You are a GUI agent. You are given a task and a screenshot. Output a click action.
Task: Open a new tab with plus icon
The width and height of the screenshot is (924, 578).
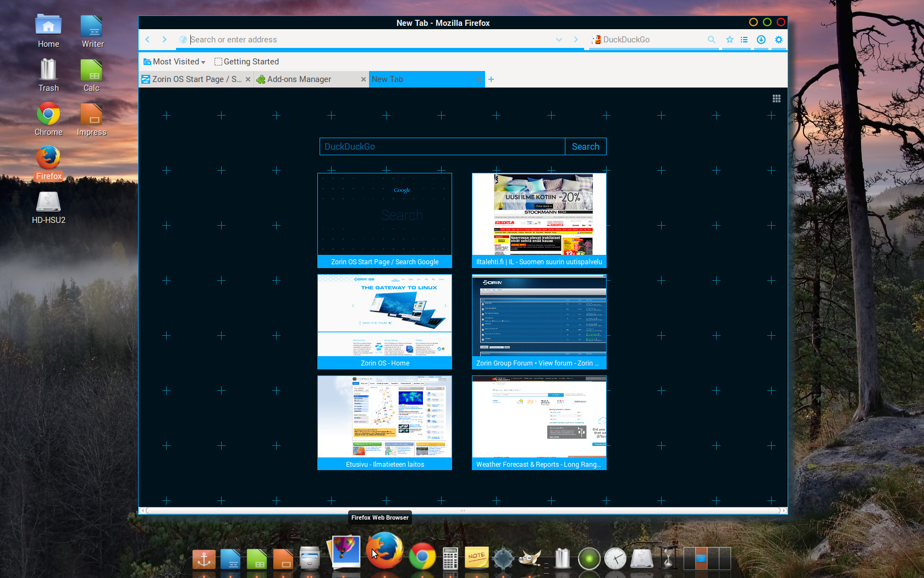[491, 79]
